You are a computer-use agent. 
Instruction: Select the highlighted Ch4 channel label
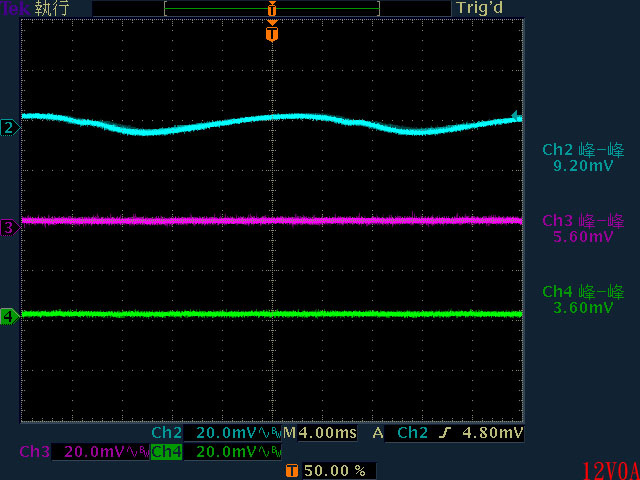pos(166,452)
